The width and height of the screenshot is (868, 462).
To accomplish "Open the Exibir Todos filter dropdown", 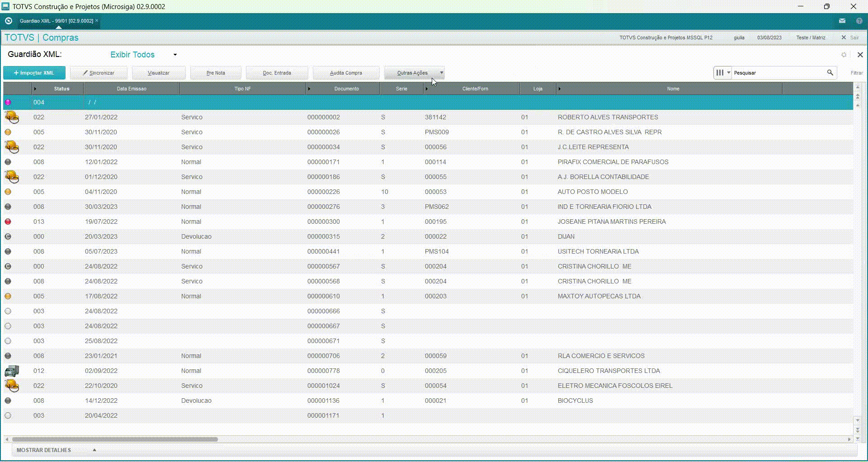I will [144, 55].
